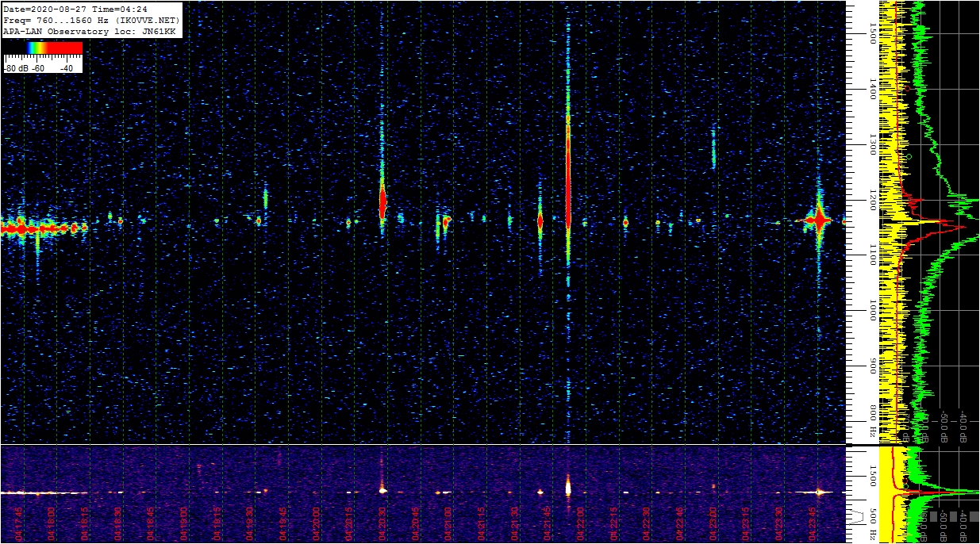
Task: Select the 04:23:00 time marker
Action: click(x=713, y=524)
